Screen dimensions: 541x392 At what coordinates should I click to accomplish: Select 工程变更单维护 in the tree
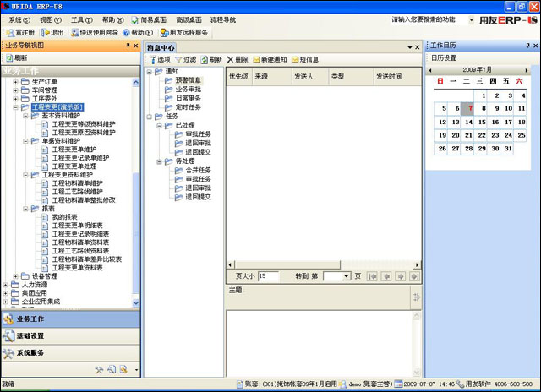(x=74, y=150)
